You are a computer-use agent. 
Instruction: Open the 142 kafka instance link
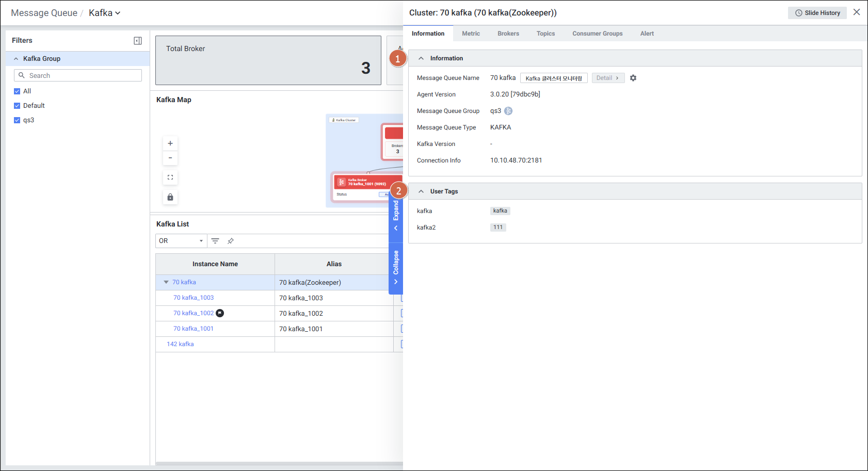(180, 344)
